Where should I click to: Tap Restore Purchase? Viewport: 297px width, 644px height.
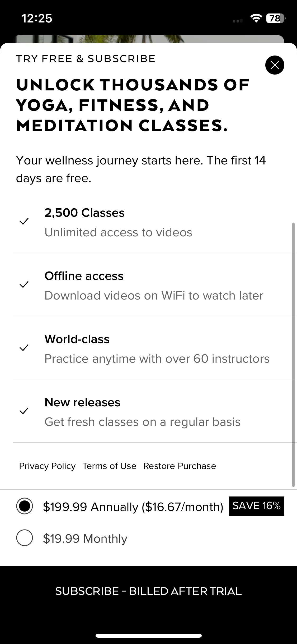[180, 466]
